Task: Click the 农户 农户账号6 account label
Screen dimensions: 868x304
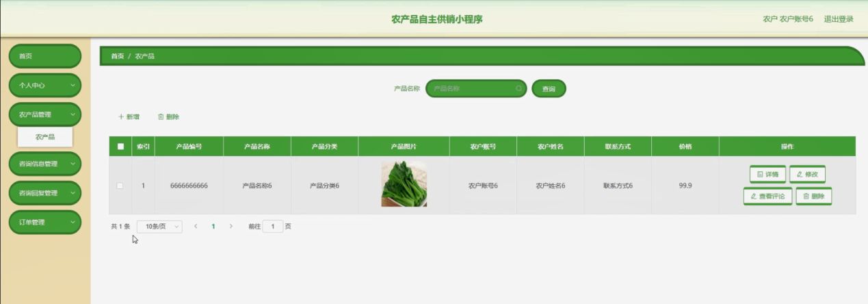Action: click(x=788, y=19)
